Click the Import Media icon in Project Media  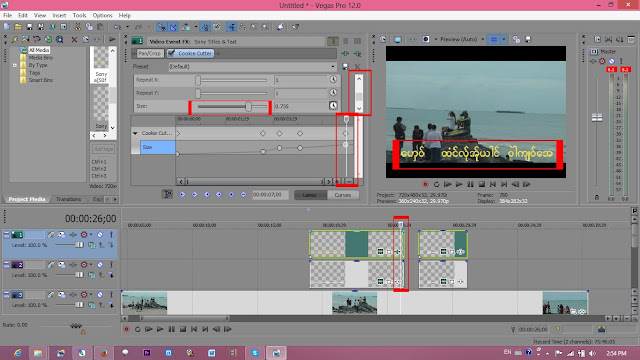pos(25,40)
